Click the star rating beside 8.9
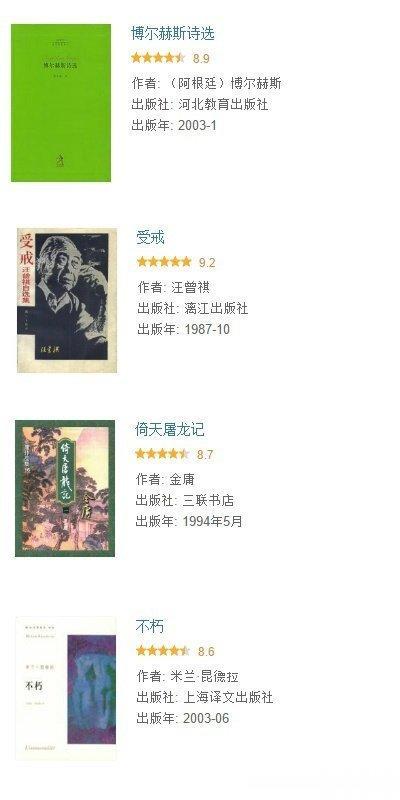Screen dimensions: 400x800 tap(158, 58)
